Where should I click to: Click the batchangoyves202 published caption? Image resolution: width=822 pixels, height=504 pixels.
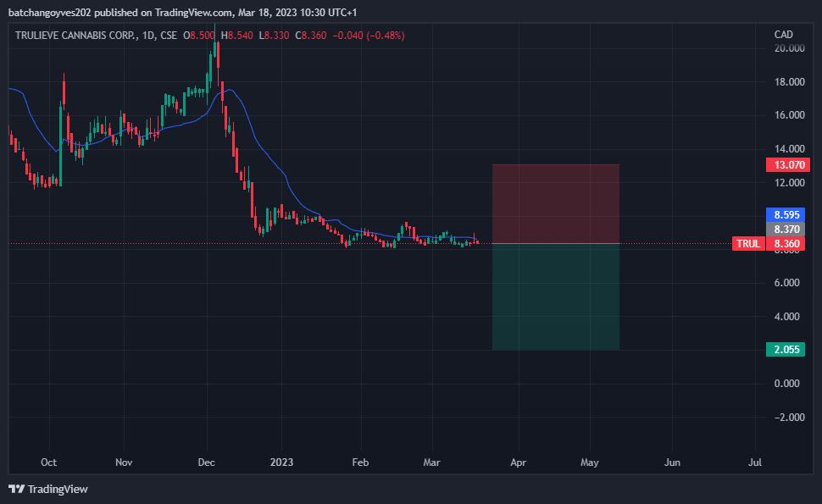click(x=182, y=12)
